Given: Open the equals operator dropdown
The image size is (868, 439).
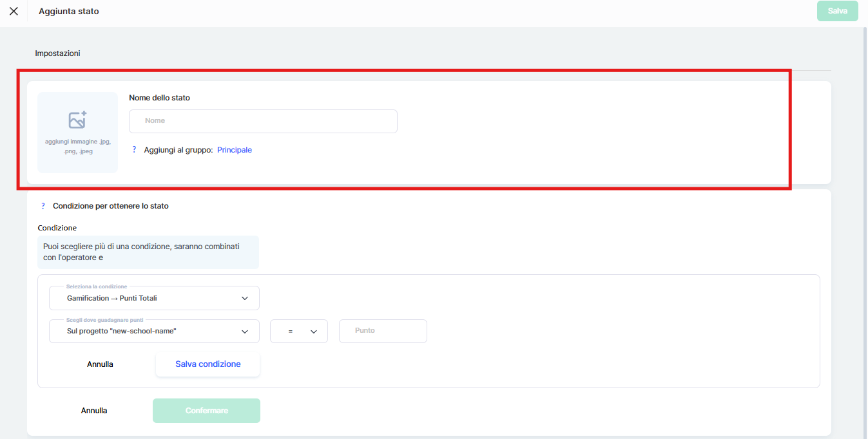Looking at the screenshot, I should (x=299, y=331).
